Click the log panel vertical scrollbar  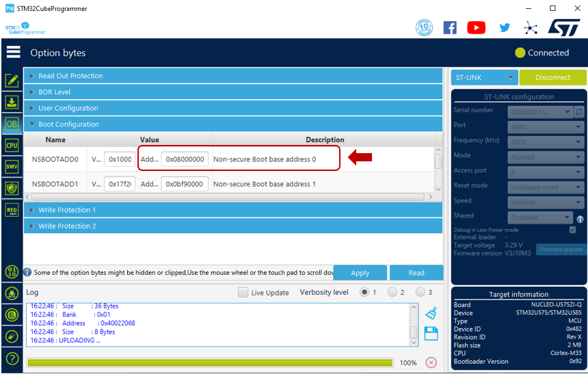[x=414, y=325]
